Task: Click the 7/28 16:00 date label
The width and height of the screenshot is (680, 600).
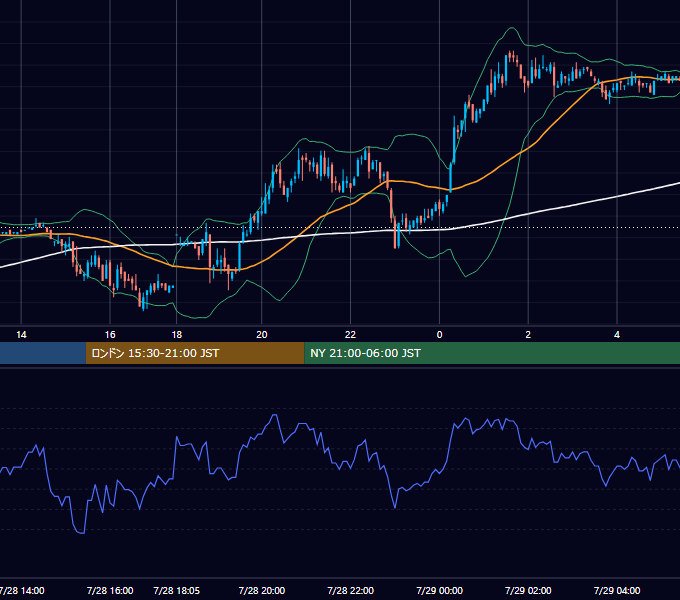Action: pos(110,591)
